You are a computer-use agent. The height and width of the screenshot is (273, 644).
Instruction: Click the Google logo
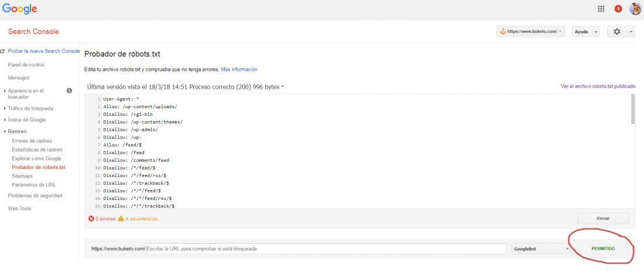(x=20, y=9)
